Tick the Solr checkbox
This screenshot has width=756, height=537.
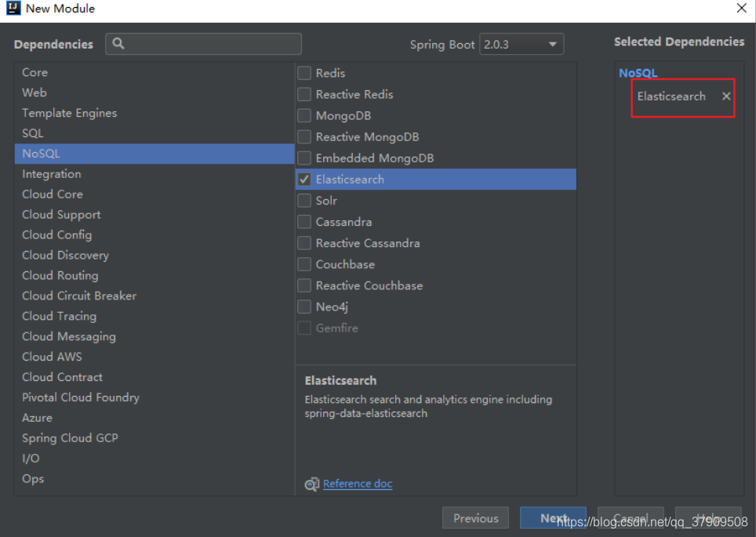304,201
